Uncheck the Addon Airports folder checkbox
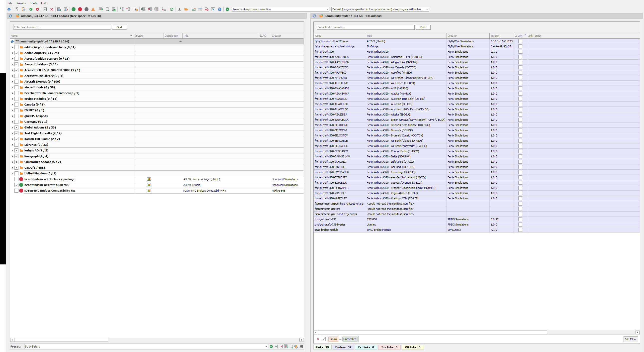 [x=16, y=53]
